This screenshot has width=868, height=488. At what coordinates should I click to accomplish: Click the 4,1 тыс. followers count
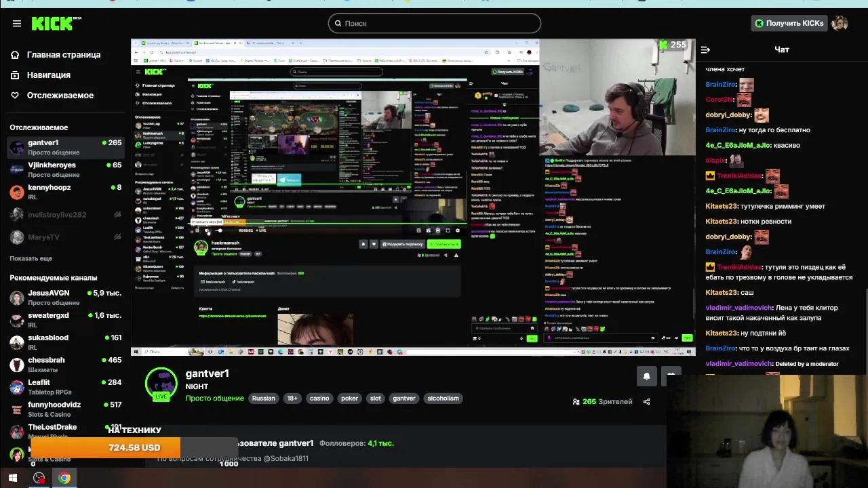coord(380,443)
